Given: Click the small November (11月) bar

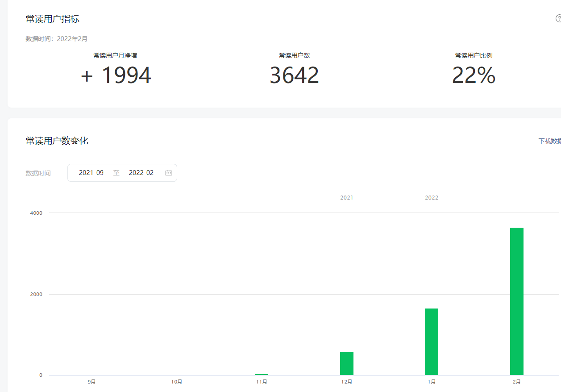Looking at the screenshot, I should click(262, 374).
